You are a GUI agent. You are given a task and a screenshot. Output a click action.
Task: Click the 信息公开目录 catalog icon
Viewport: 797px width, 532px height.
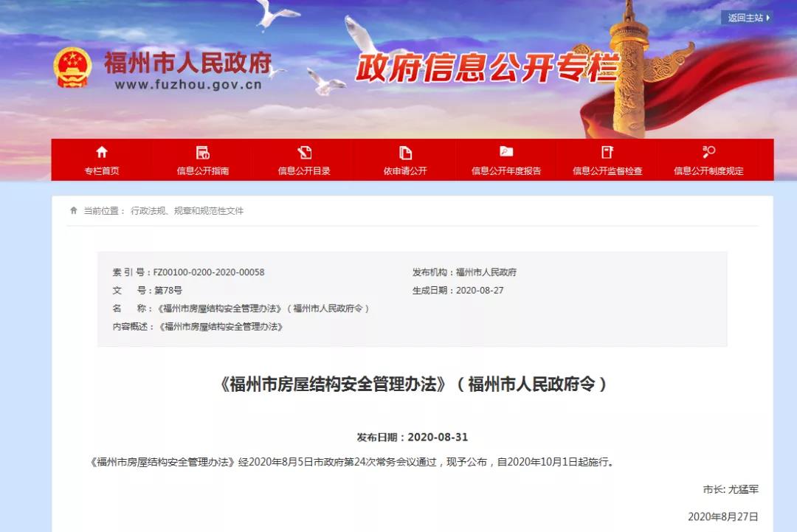tap(304, 153)
